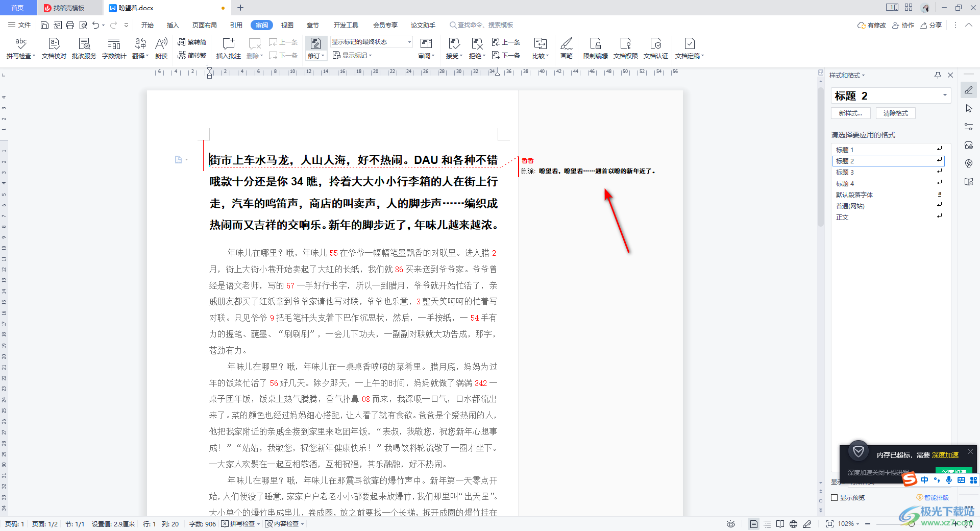
Task: Enable the 显示预览 preview checkbox
Action: click(835, 497)
